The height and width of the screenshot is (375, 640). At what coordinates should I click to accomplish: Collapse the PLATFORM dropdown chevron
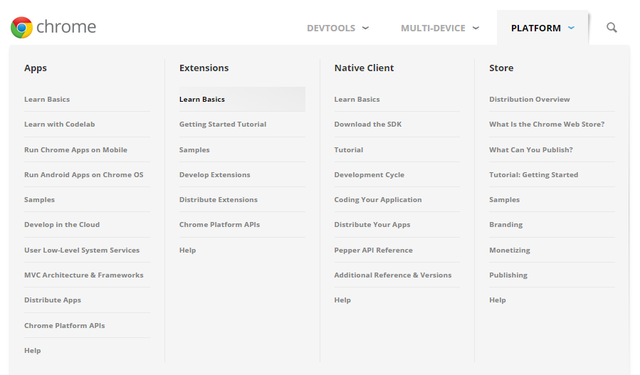click(x=571, y=28)
